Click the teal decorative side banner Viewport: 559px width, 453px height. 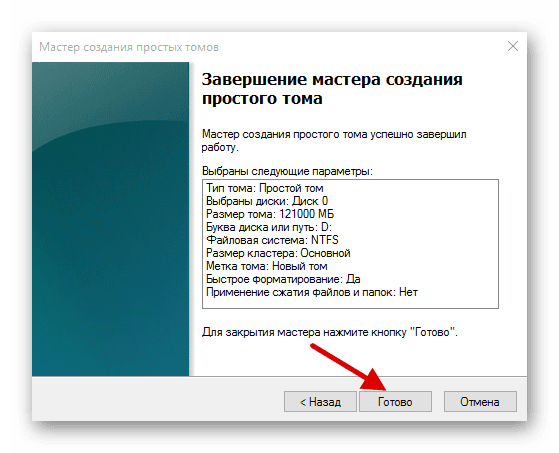111,219
